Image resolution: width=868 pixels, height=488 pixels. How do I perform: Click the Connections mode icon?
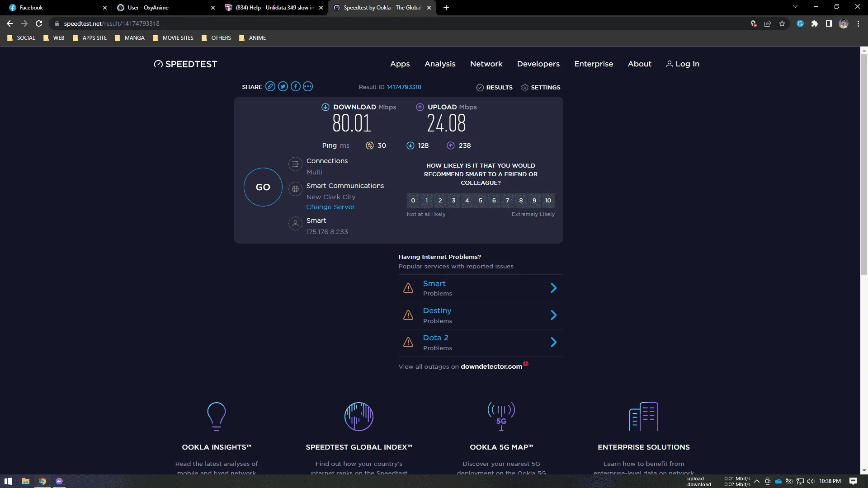pyautogui.click(x=295, y=164)
